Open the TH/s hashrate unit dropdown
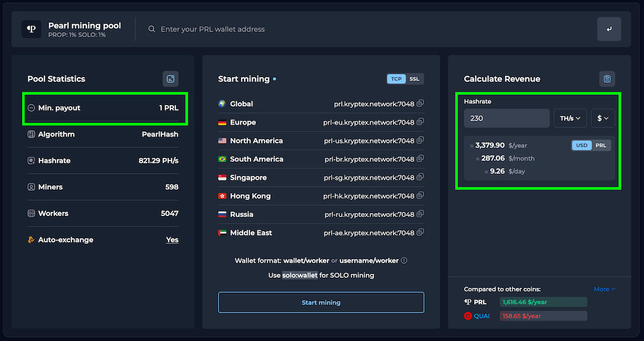 (570, 118)
